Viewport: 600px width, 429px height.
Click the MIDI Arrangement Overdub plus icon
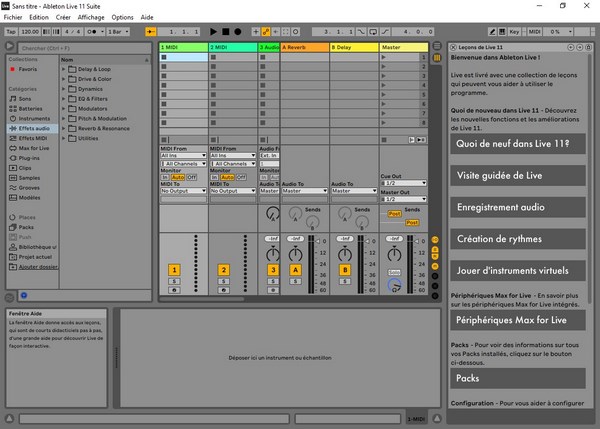(256, 32)
